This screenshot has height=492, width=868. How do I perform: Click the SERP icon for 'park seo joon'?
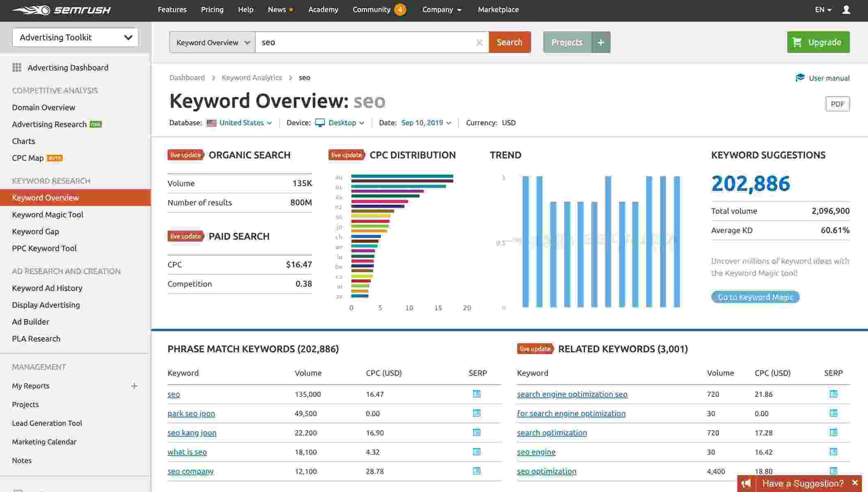(x=476, y=413)
